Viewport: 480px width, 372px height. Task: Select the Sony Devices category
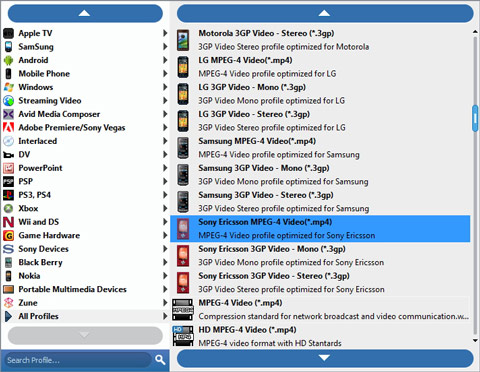85,249
